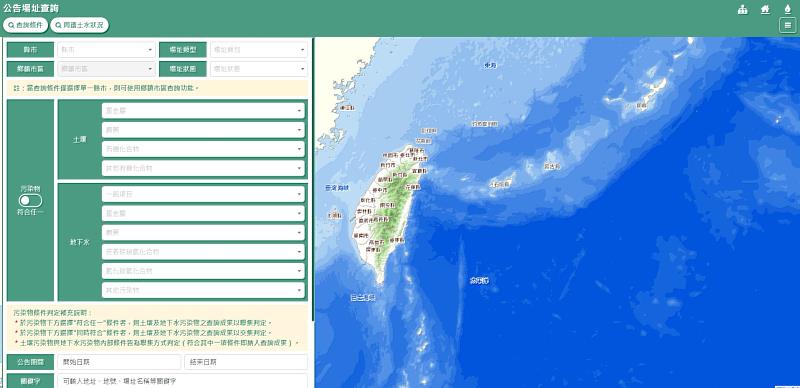Click the 土壤 section label
This screenshot has height=388, width=800.
(x=80, y=139)
